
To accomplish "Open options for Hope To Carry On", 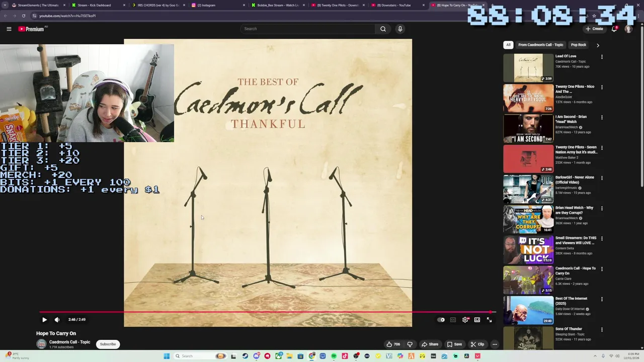I will click(602, 269).
